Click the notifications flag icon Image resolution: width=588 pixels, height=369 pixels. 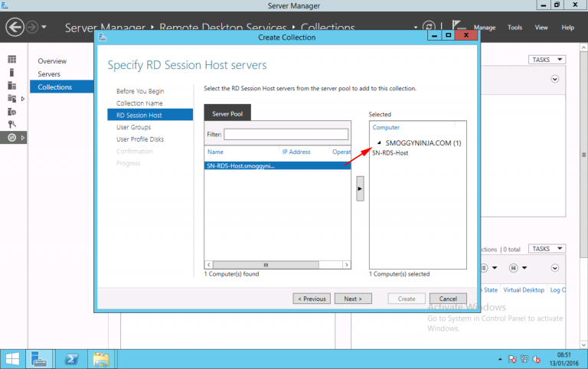click(x=459, y=26)
